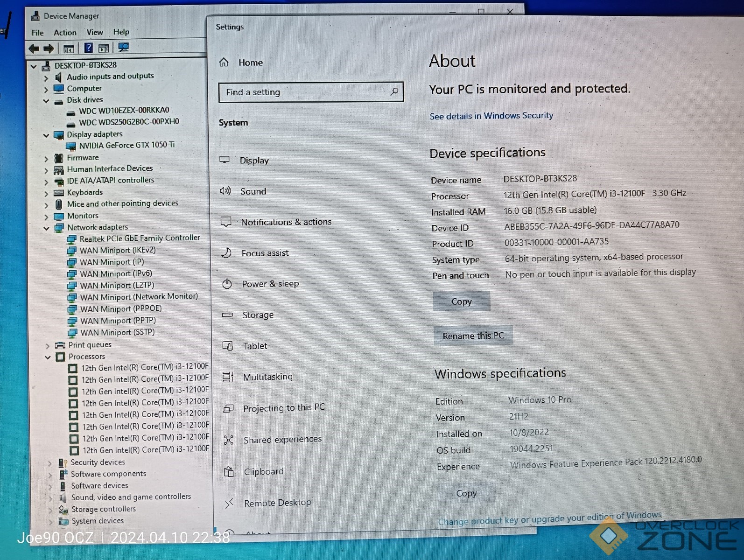Screen dimensions: 744x560
Task: Select Mice and other pointing devices
Action: pos(123,203)
